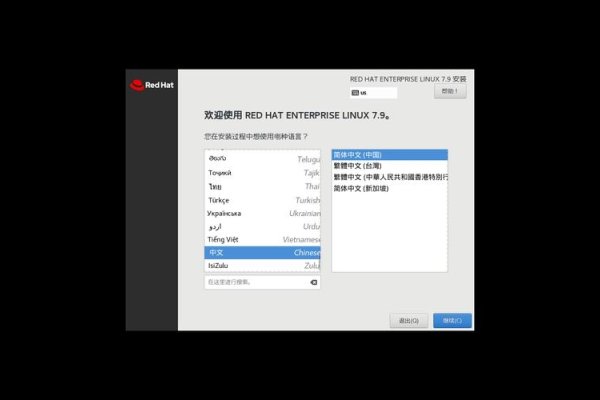Select the 中文 Chinese language row
This screenshot has width=600, height=400.
pyautogui.click(x=262, y=253)
